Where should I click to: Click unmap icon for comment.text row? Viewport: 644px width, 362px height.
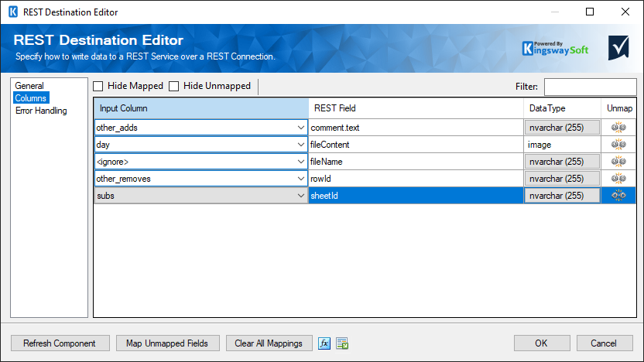tap(618, 128)
